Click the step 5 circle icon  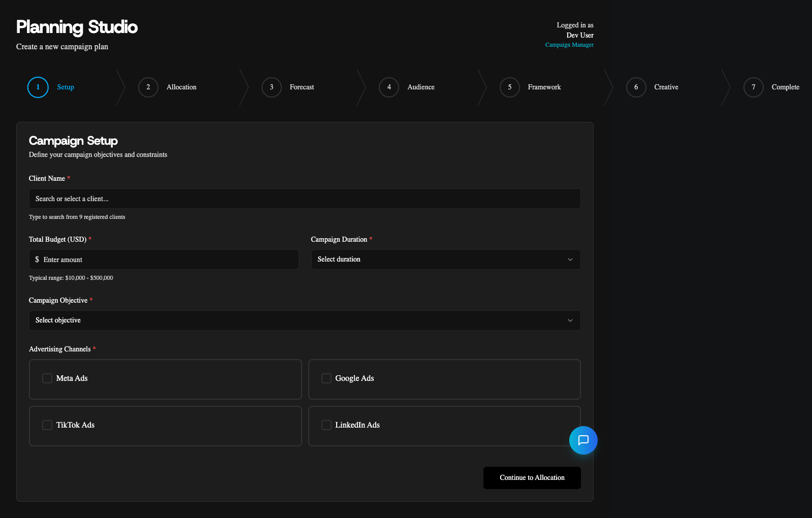[510, 87]
